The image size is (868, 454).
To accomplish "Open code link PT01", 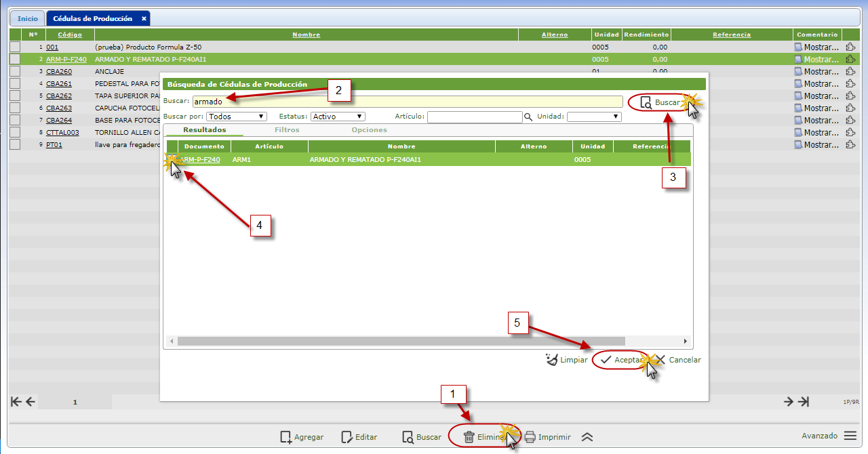I will 54,145.
